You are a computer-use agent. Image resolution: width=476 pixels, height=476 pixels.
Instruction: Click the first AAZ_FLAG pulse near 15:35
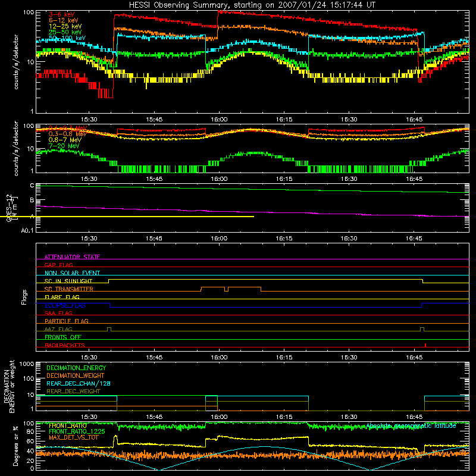109,329
